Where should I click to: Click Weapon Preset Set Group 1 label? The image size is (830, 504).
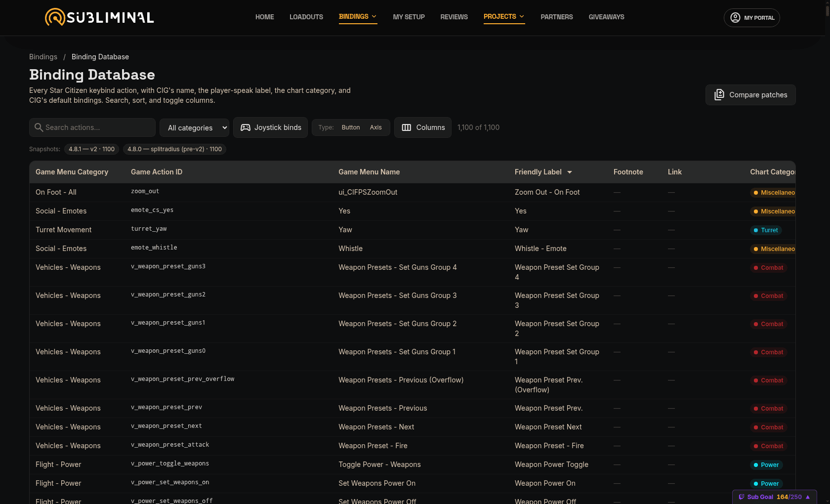pyautogui.click(x=557, y=357)
